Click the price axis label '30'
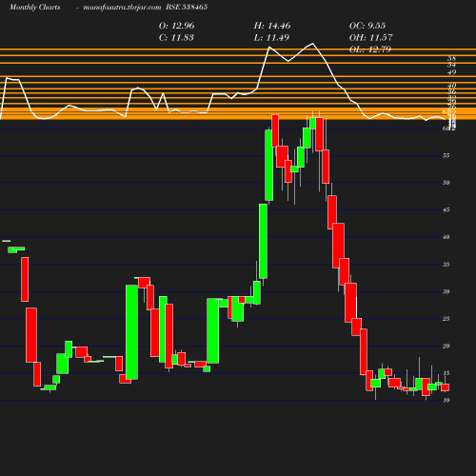Screen dimensions: 476x476 click(x=446, y=291)
